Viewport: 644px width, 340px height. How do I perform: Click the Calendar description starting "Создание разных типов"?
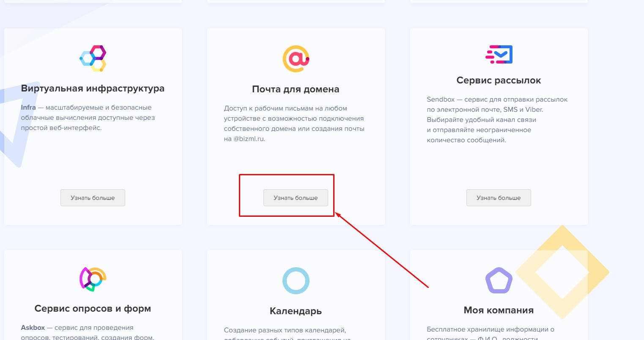(285, 330)
